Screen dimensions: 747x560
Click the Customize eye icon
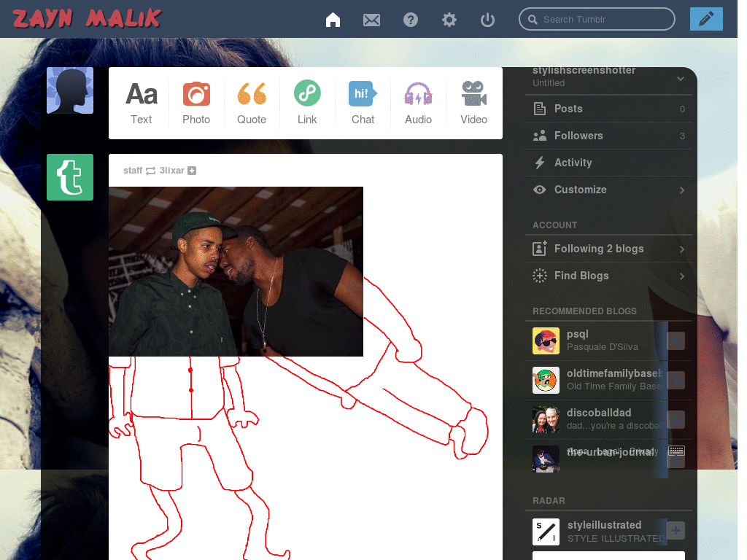(539, 190)
